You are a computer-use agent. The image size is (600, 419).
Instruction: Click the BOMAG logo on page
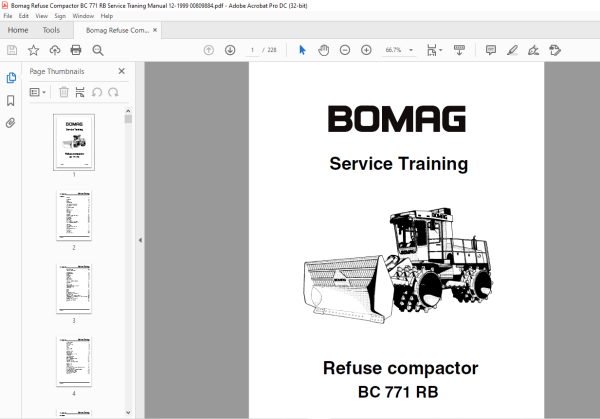click(397, 119)
